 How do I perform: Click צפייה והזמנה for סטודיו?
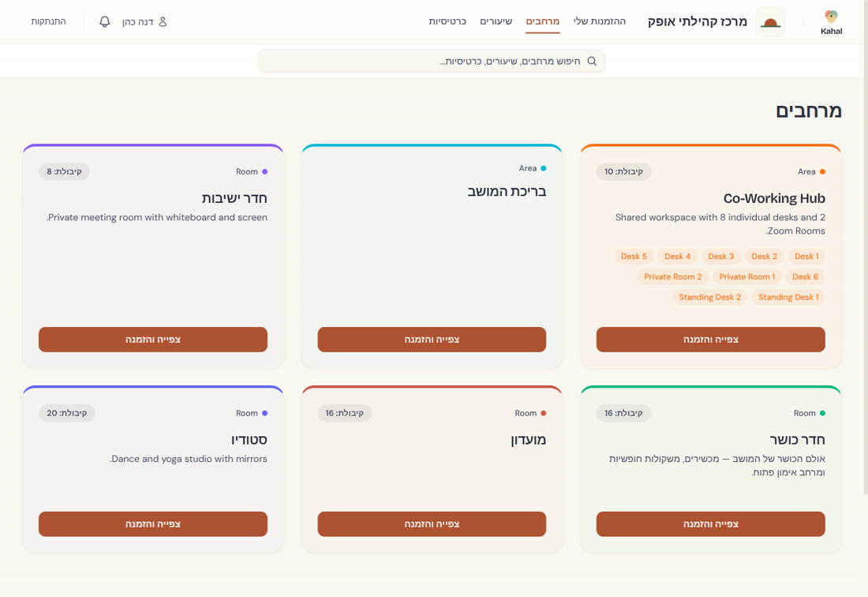[x=153, y=524]
